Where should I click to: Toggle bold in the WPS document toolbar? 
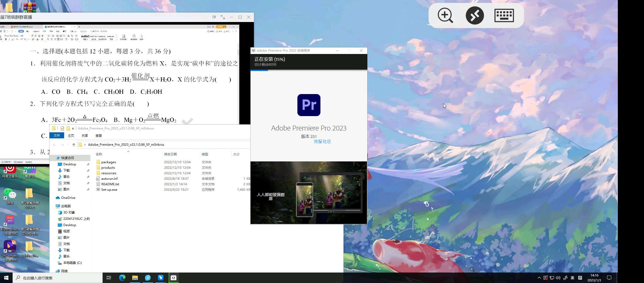point(6,39)
